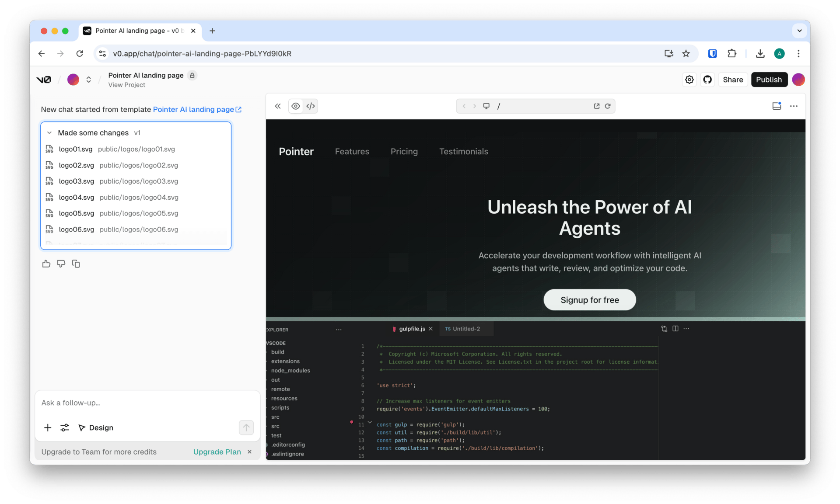Open Pricing nav item in preview
The image size is (840, 504).
click(x=404, y=152)
